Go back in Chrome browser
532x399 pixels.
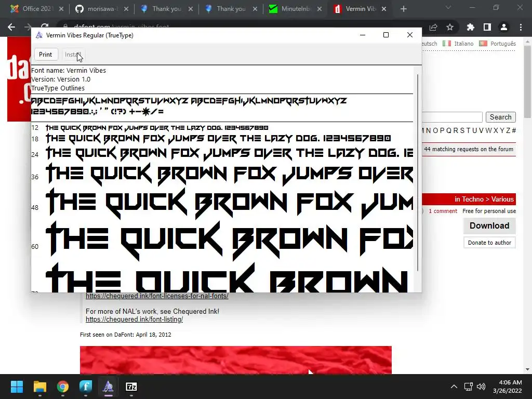[x=11, y=27]
